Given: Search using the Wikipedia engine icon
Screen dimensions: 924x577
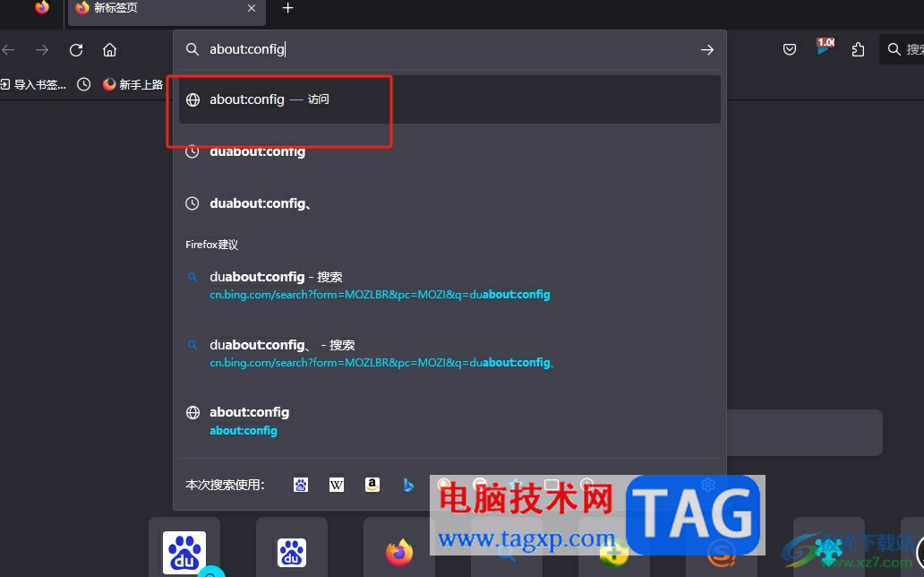Looking at the screenshot, I should coord(337,485).
